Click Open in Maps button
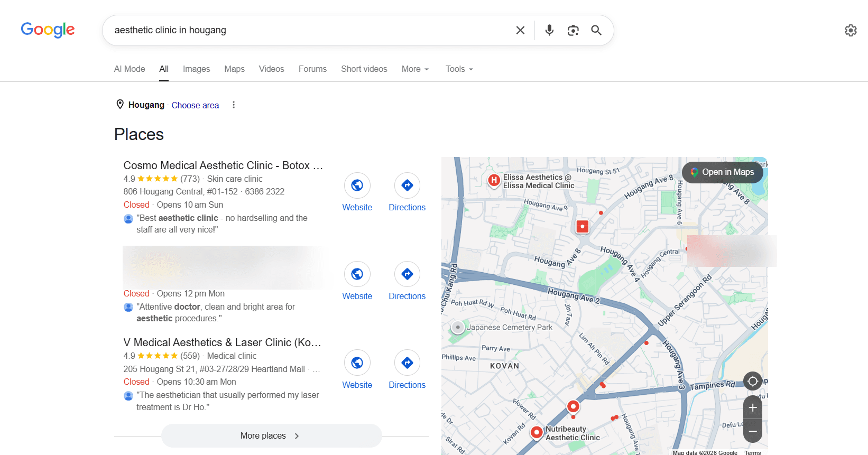Image resolution: width=868 pixels, height=455 pixels. pos(722,172)
